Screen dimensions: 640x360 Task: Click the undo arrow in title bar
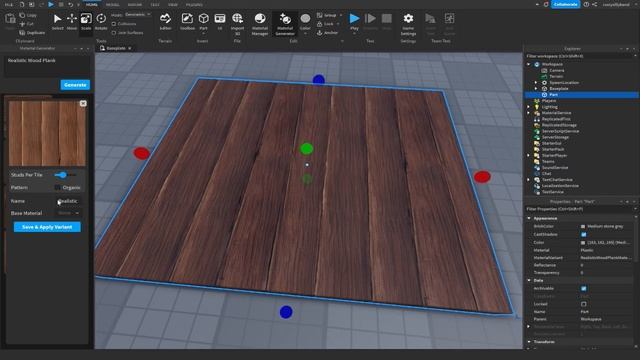pyautogui.click(x=70, y=4)
